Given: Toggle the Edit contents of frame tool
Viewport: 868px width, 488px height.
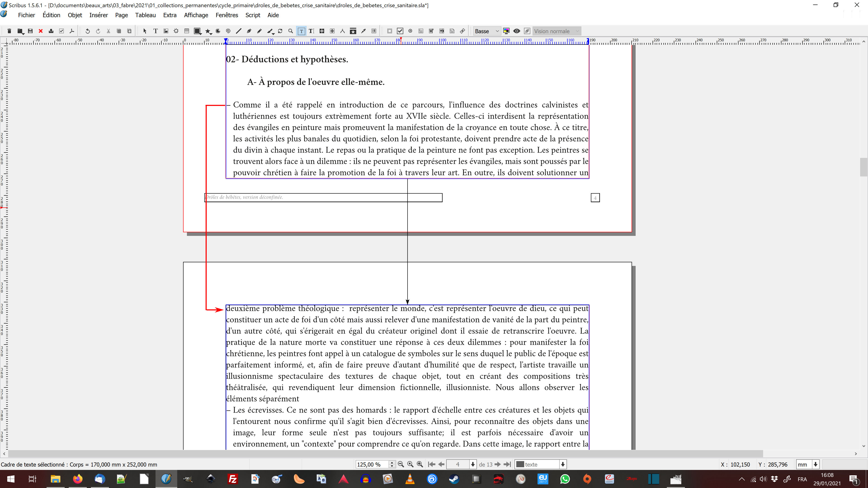Looking at the screenshot, I should (301, 31).
